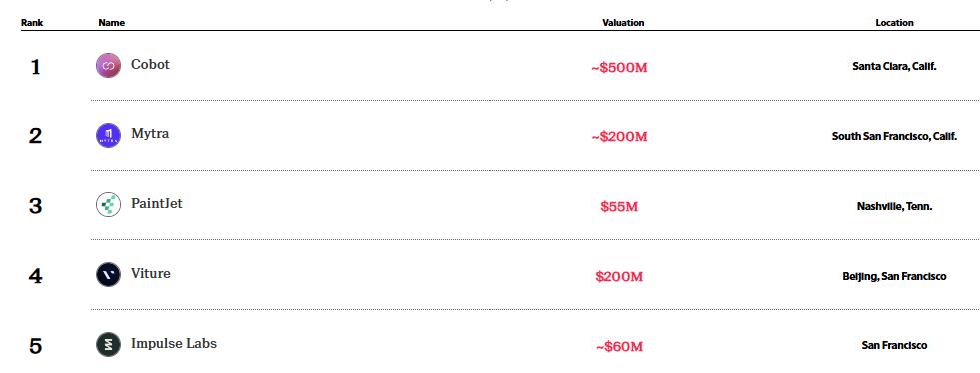Image resolution: width=980 pixels, height=373 pixels.
Task: Open the Mytra company name link
Action: pyautogui.click(x=150, y=134)
